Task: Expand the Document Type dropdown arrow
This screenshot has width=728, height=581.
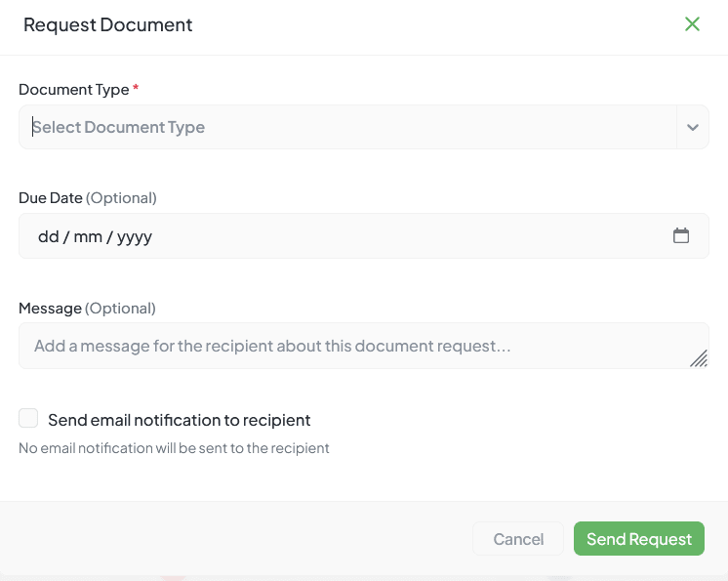Action: [x=693, y=127]
